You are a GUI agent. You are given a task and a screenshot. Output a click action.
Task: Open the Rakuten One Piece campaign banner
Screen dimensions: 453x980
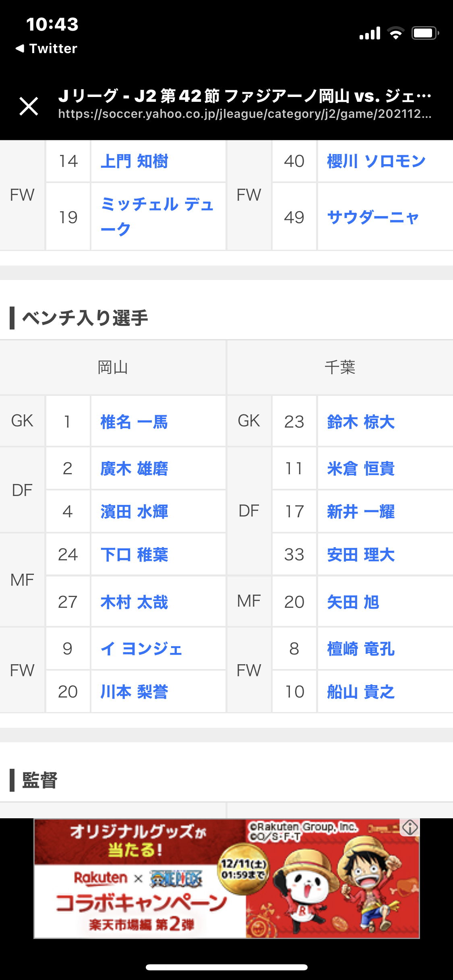(x=226, y=879)
